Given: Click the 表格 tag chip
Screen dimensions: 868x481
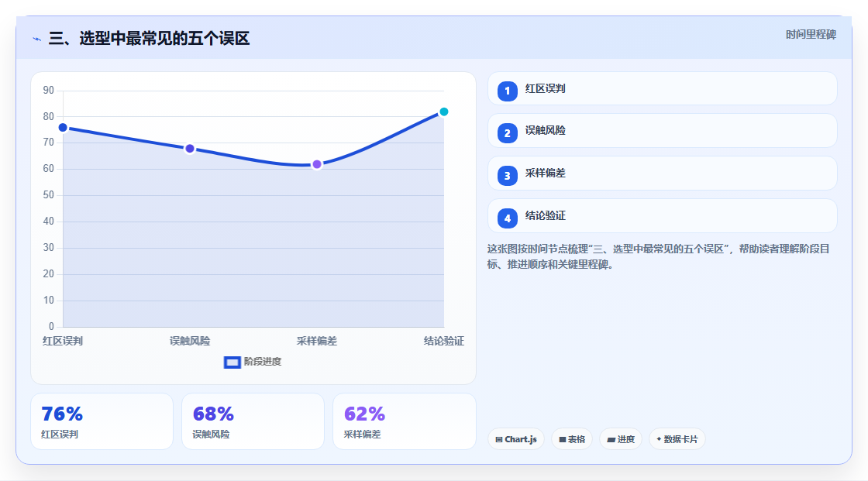Looking at the screenshot, I should [572, 439].
